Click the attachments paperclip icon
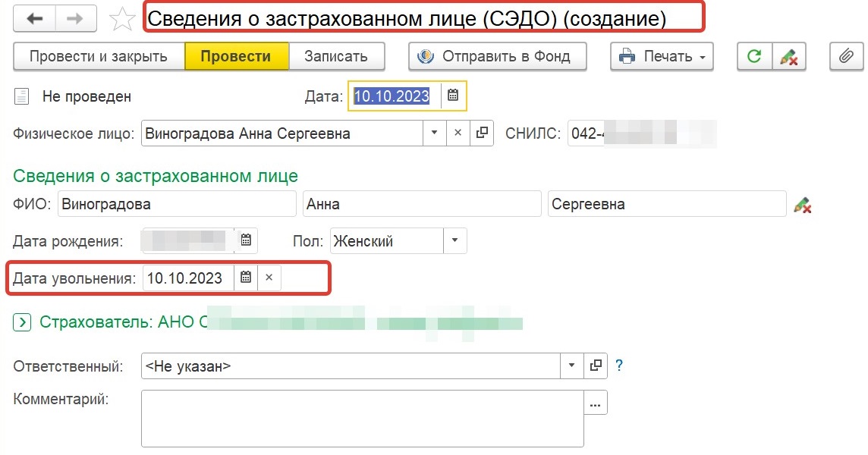Screen dimensions: 868x455 tap(846, 56)
